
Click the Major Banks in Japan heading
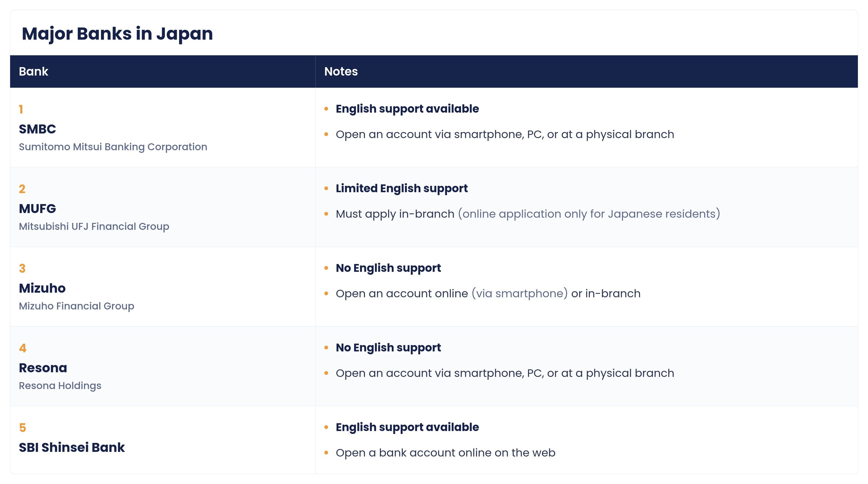tap(117, 34)
